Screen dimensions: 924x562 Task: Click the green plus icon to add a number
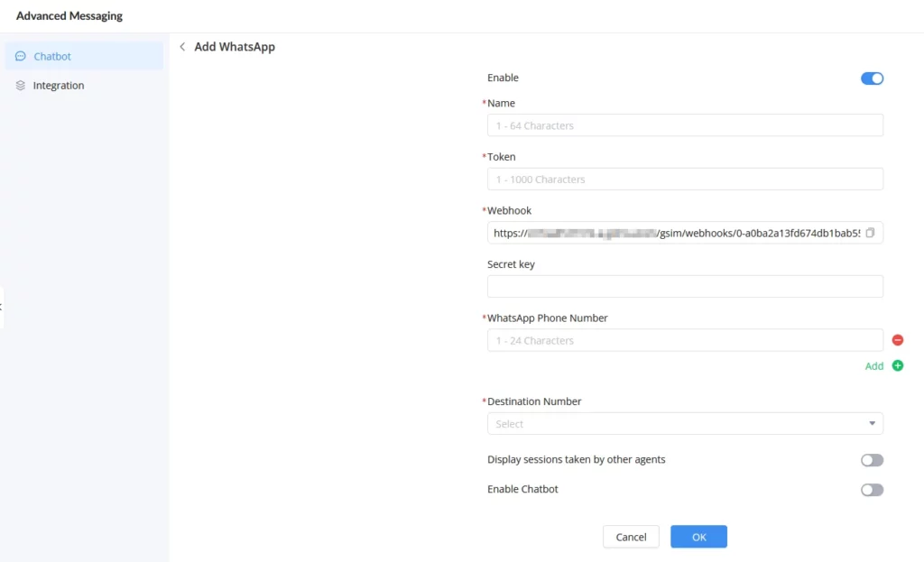(898, 366)
